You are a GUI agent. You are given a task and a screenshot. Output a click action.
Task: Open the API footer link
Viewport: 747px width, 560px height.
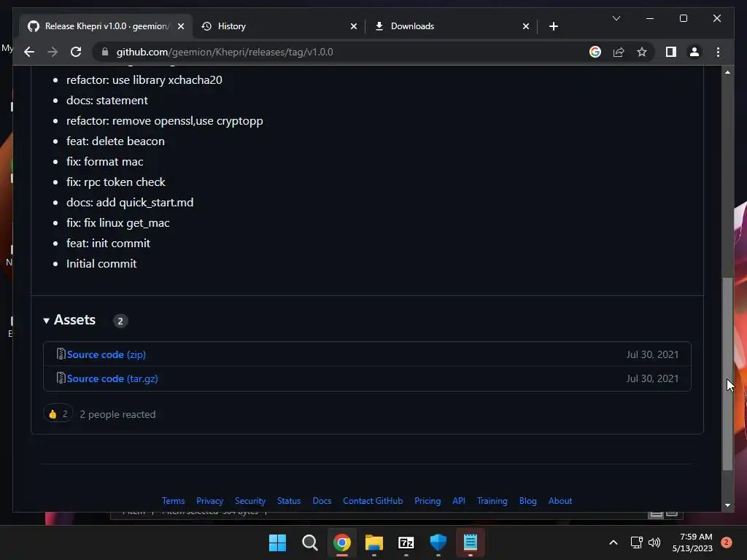pyautogui.click(x=459, y=501)
